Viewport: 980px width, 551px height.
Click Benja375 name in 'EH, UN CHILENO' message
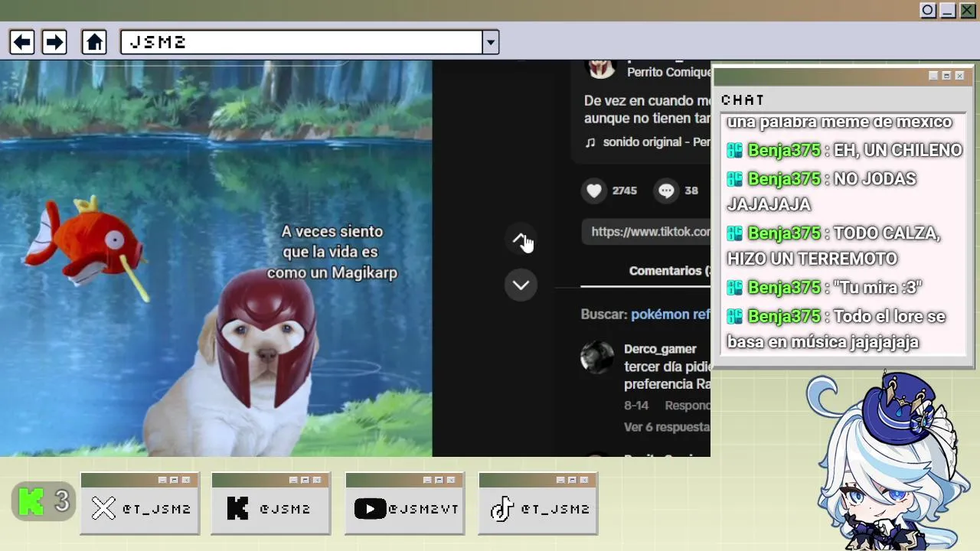coord(784,150)
